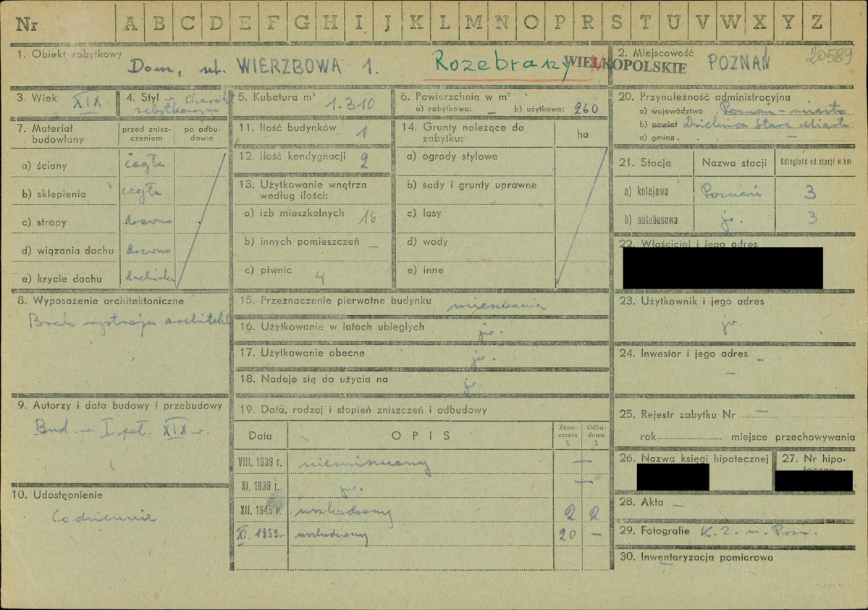Select the 'c) piwnic' row label
This screenshot has height=610, width=868.
point(268,270)
